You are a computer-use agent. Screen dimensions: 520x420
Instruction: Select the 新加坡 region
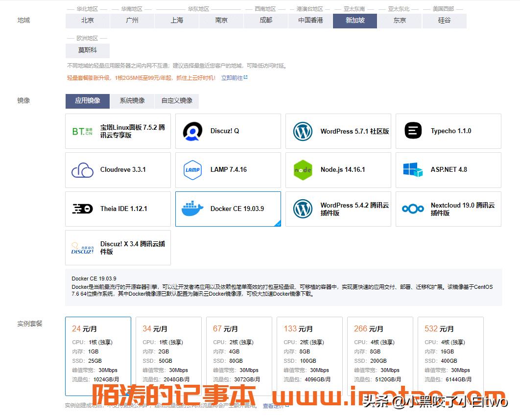[x=355, y=21]
